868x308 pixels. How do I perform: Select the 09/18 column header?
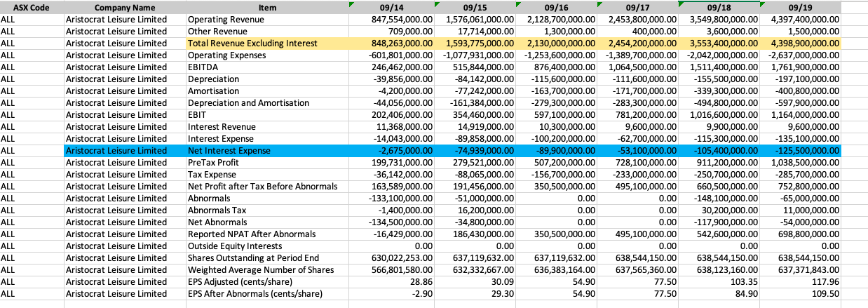coord(719,8)
